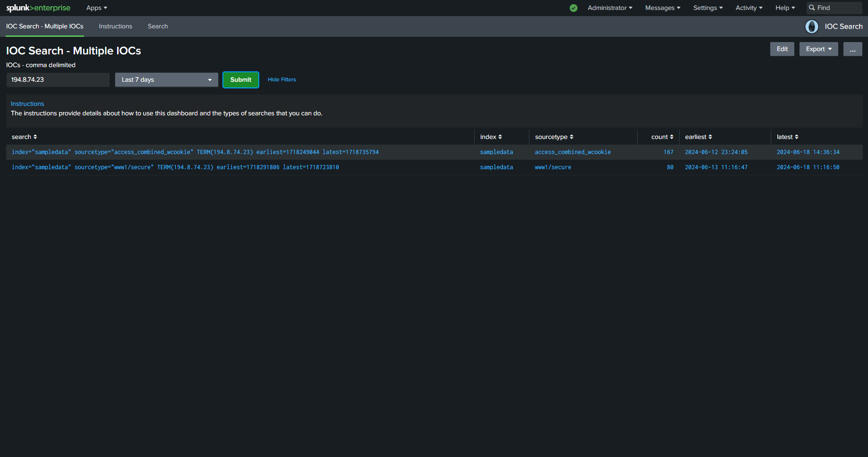This screenshot has width=868, height=457.
Task: Open the blue Instructions panel link
Action: 27,104
